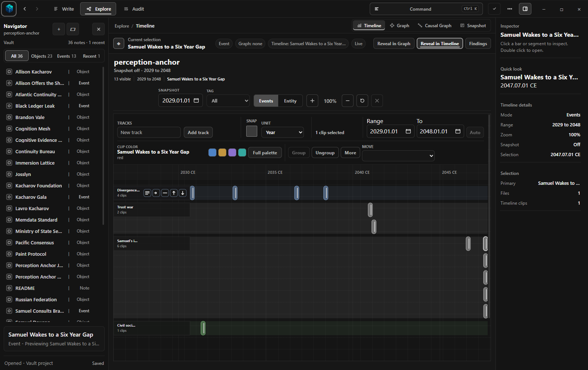Click Reveal in Graph
This screenshot has height=370, width=588.
pyautogui.click(x=394, y=44)
